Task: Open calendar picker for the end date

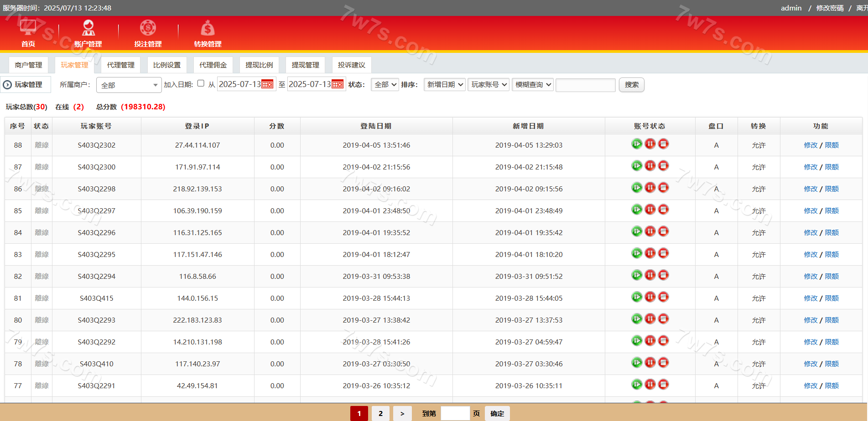Action: pyautogui.click(x=338, y=84)
